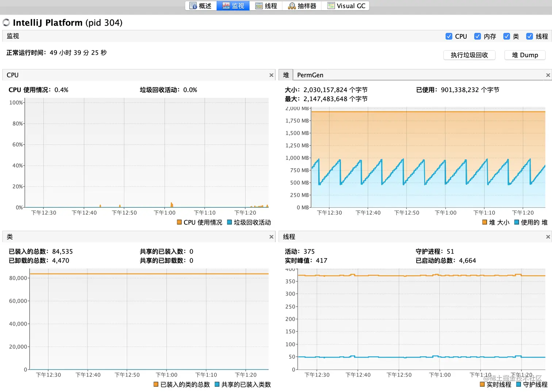This screenshot has width=552, height=392.
Task: Click the 实时峰值 417 value
Action: (x=322, y=261)
